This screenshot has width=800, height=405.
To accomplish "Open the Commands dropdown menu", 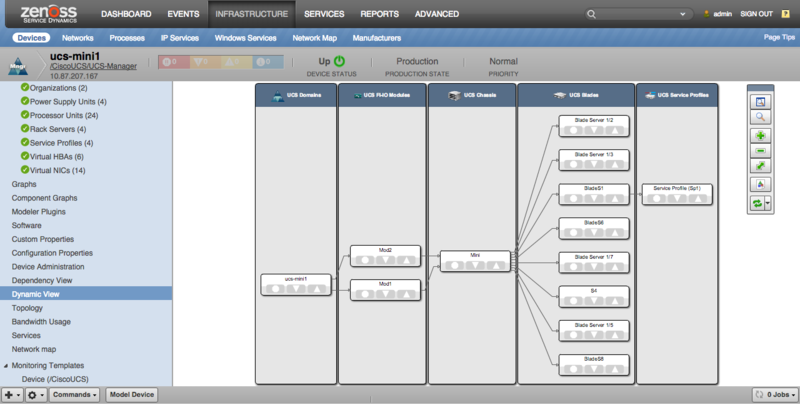I will coord(74,395).
